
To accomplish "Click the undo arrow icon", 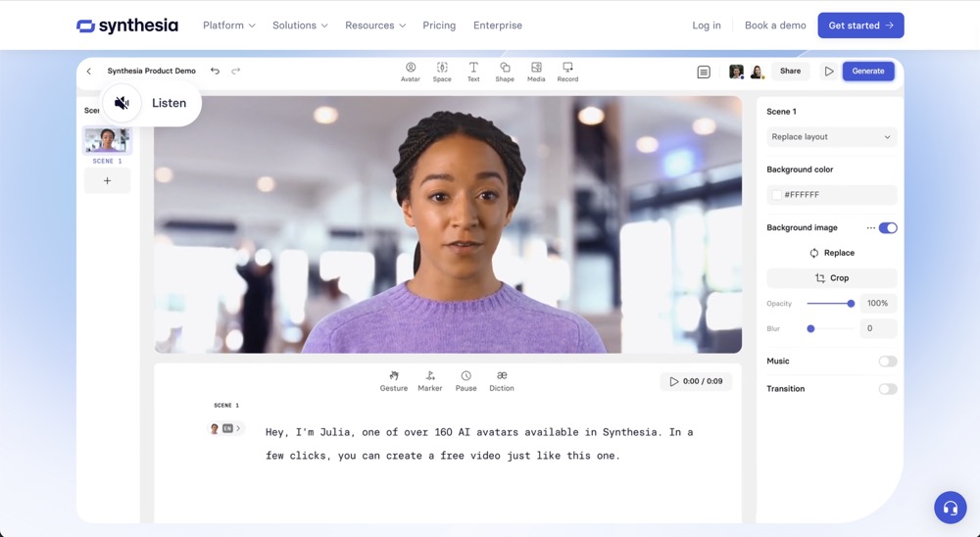I will coord(215,72).
